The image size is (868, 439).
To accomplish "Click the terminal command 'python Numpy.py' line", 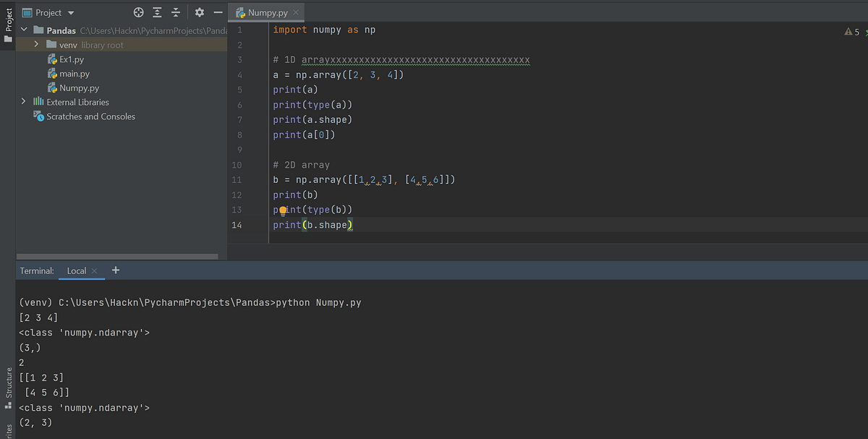I will tap(190, 302).
